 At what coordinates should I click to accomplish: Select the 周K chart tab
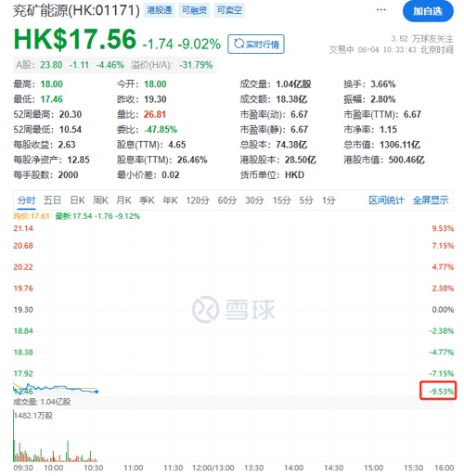(100, 200)
